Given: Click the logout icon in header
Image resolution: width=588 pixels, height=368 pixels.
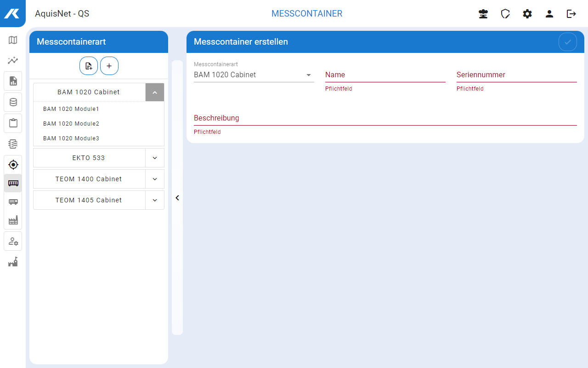Looking at the screenshot, I should 571,14.
